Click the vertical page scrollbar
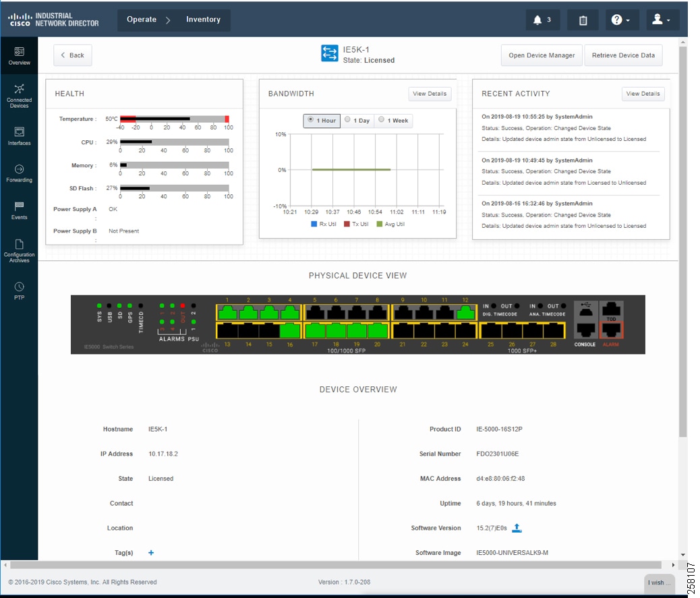Viewport: 700px width, 598px height. [682, 242]
